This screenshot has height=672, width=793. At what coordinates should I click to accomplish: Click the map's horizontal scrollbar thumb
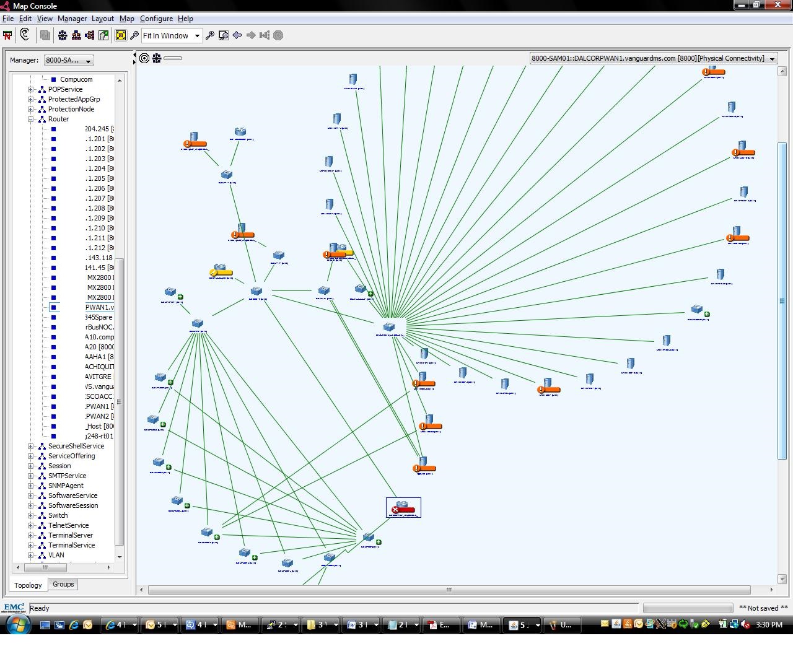[449, 590]
